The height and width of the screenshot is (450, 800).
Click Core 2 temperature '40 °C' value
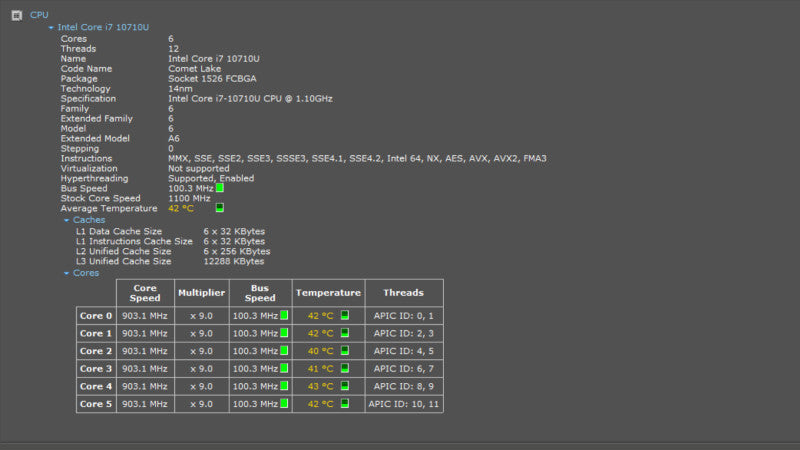pos(320,351)
